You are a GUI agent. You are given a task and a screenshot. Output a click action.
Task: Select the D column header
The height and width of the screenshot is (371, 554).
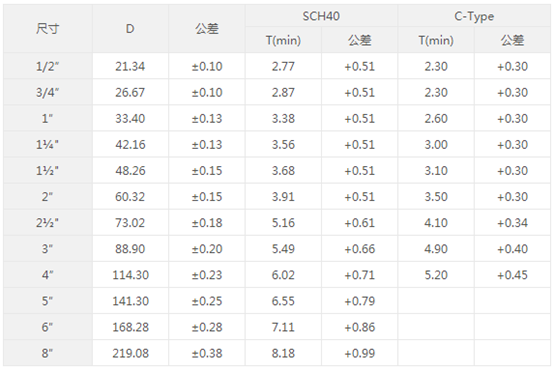(x=130, y=29)
